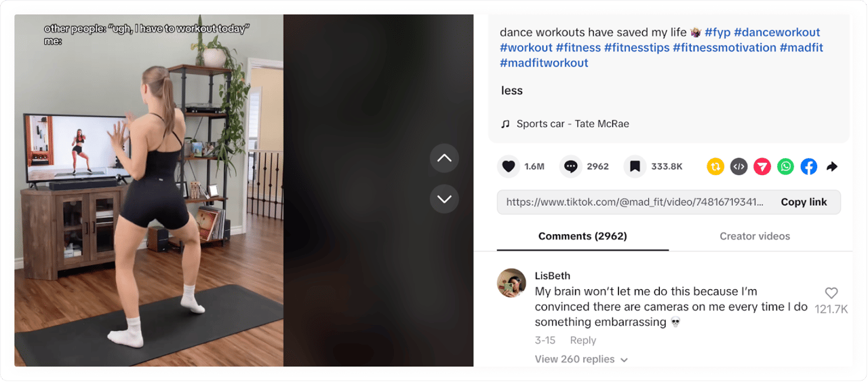The image size is (868, 382).
Task: Click the yellow repost icon
Action: 715,166
